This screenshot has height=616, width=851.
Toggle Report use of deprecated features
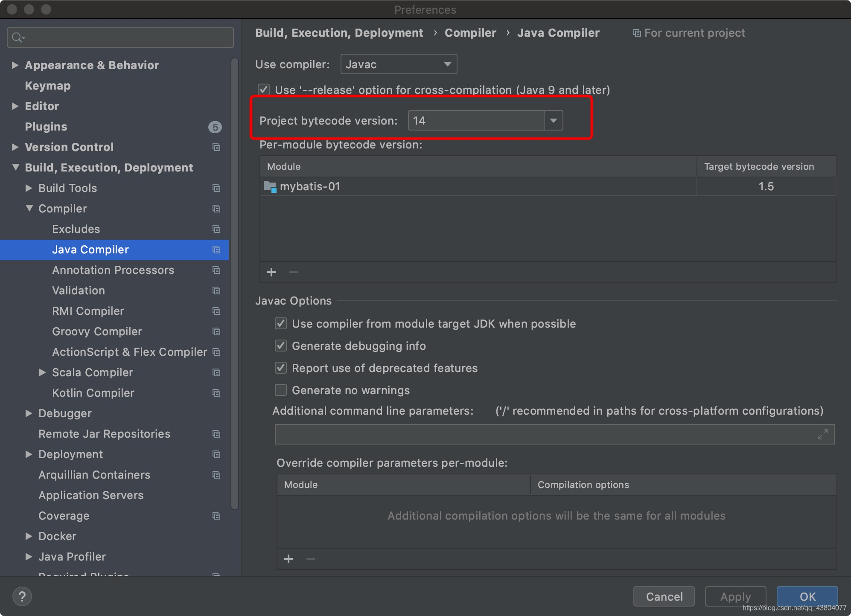tap(281, 368)
